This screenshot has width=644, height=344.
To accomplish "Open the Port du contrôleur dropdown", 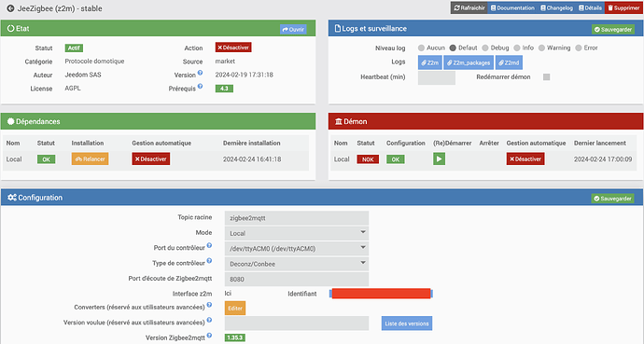I will (297, 249).
